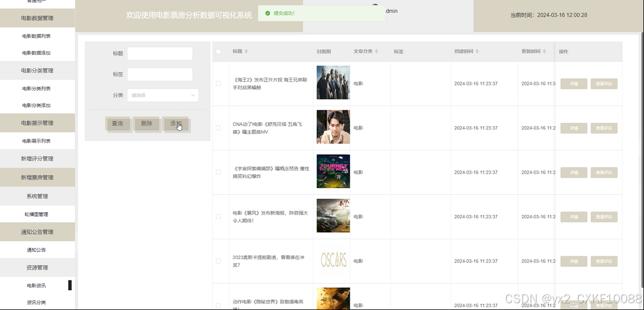Open 电影数据添加 in the sidebar

click(x=37, y=53)
